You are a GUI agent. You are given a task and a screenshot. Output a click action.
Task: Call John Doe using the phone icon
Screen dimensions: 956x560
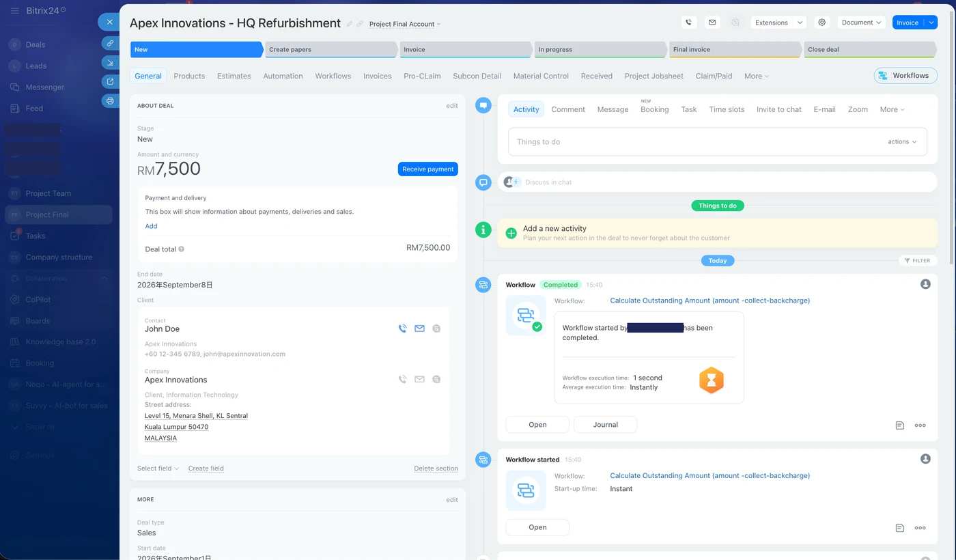point(402,328)
